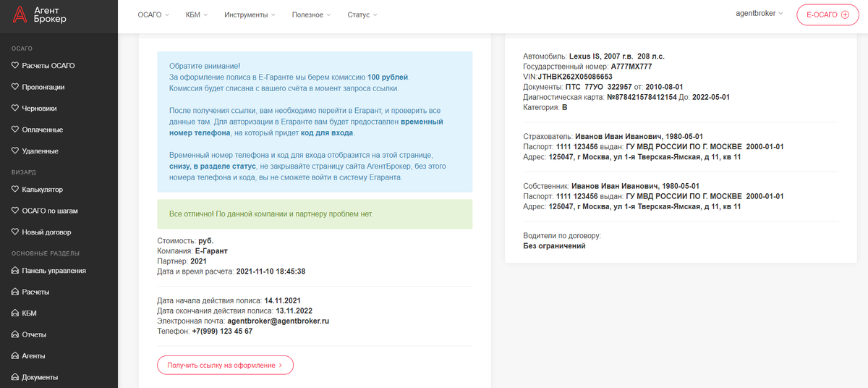
Task: Click the company name Е-Гарант
Action: tap(211, 250)
